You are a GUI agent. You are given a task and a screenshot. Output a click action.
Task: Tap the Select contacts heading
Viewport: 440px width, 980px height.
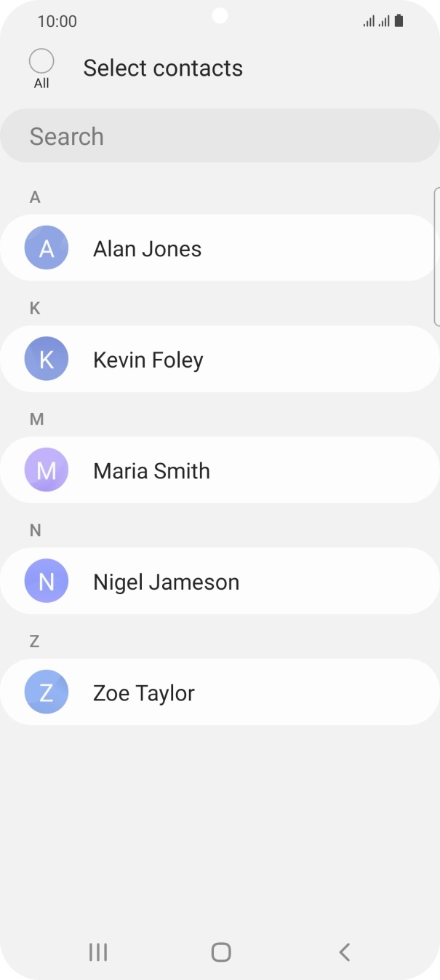163,68
